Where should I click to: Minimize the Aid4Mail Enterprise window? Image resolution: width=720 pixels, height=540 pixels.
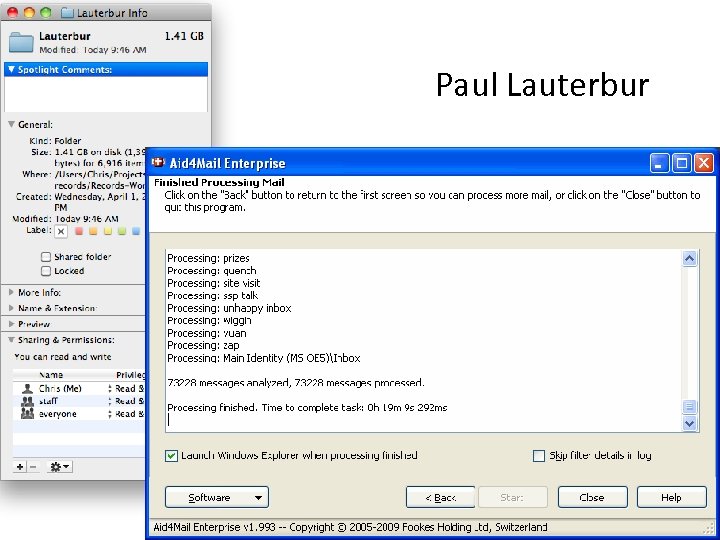click(x=659, y=163)
